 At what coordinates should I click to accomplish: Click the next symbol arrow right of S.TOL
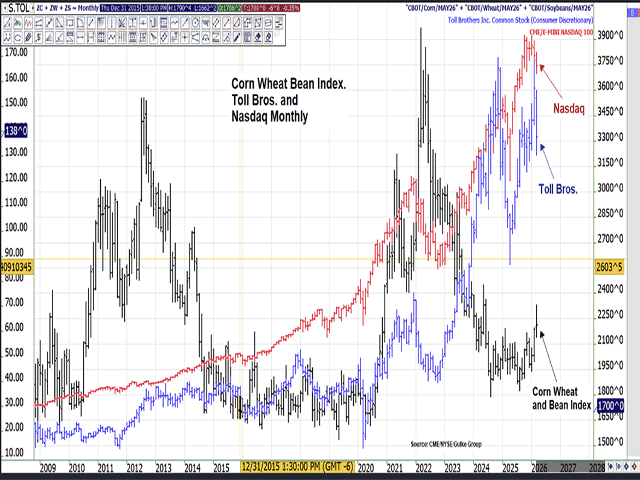click(32, 8)
